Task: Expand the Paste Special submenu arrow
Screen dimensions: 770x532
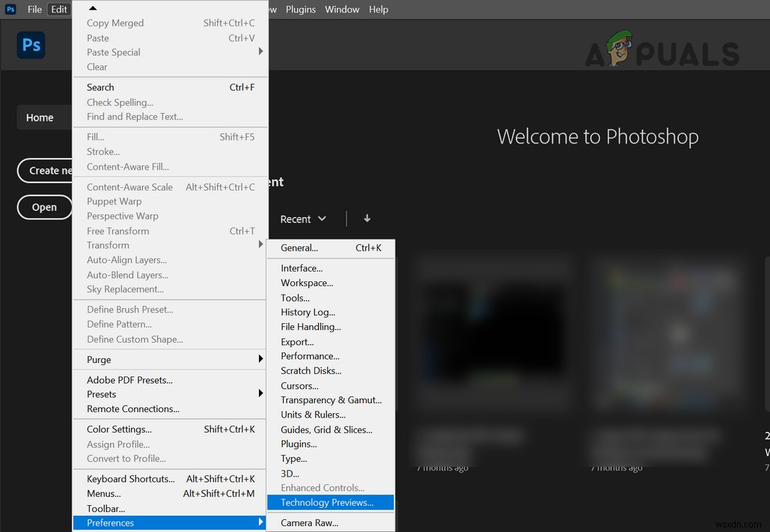Action: (x=260, y=52)
